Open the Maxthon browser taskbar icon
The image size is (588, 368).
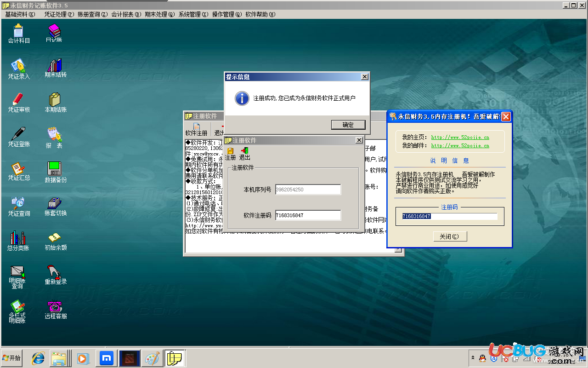click(107, 358)
